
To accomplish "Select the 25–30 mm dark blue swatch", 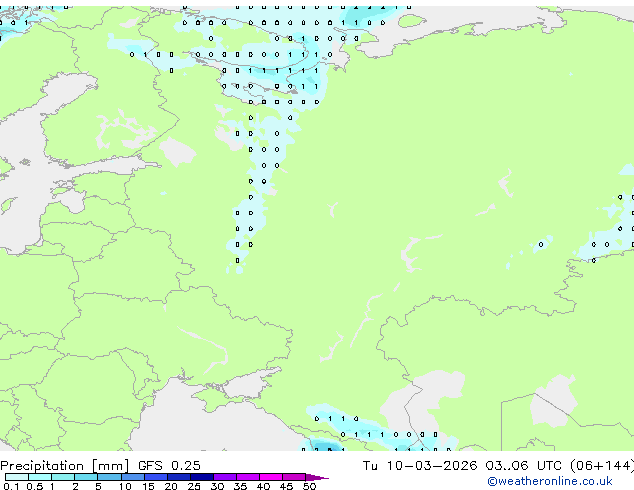I will 202,477.
